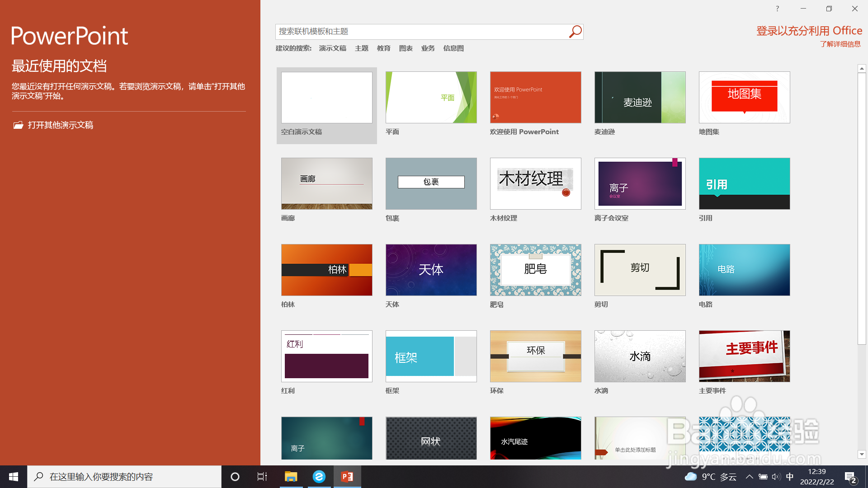Open 了解详细信息 link
868x488 pixels.
840,44
